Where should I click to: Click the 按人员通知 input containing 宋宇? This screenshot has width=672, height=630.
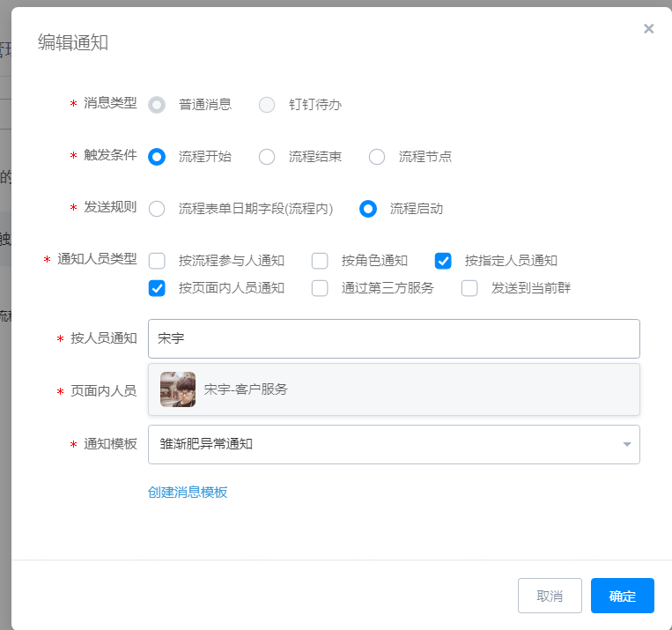[394, 339]
